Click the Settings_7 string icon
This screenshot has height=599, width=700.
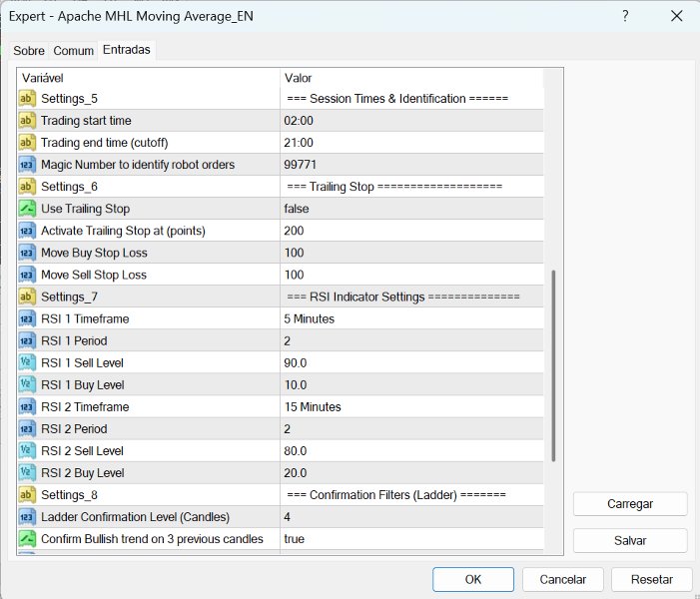(x=27, y=297)
